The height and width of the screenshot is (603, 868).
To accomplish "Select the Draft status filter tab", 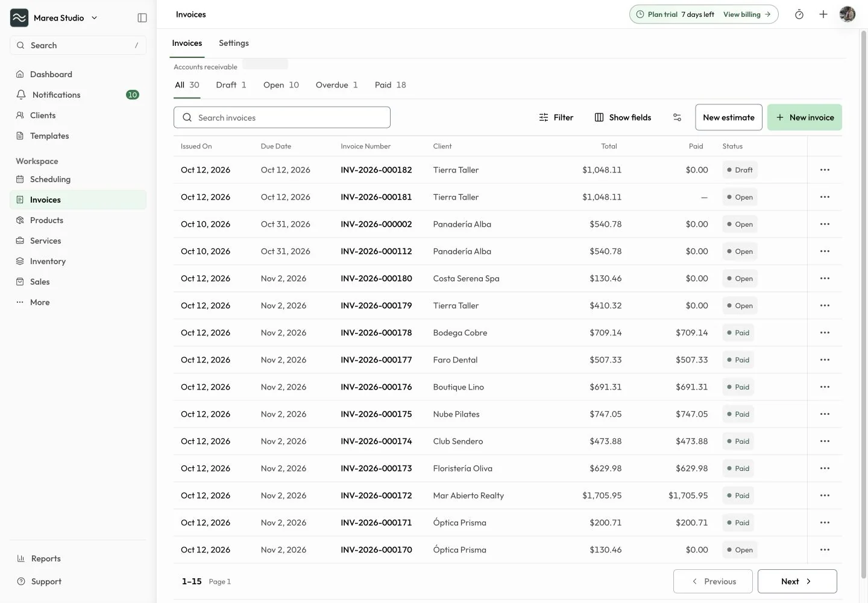I will tap(231, 85).
